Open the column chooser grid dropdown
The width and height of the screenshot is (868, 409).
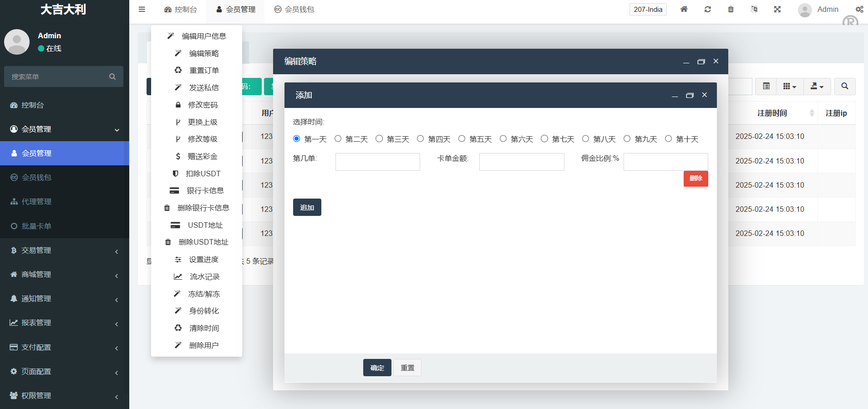click(x=789, y=86)
